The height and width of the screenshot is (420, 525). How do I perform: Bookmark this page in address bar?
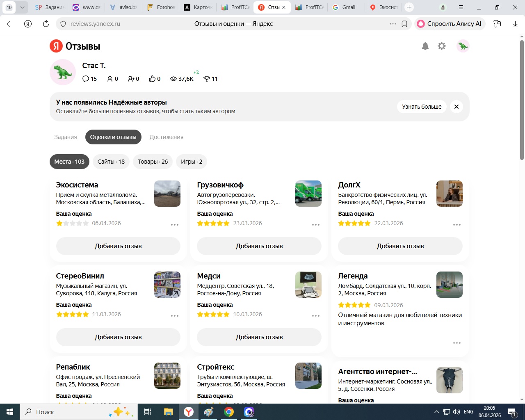[x=404, y=24]
